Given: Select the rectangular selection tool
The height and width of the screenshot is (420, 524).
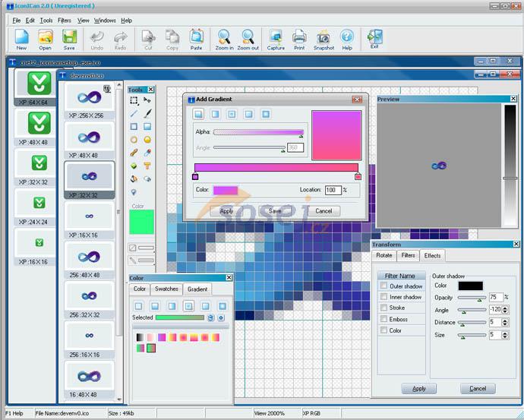Looking at the screenshot, I should 134,100.
